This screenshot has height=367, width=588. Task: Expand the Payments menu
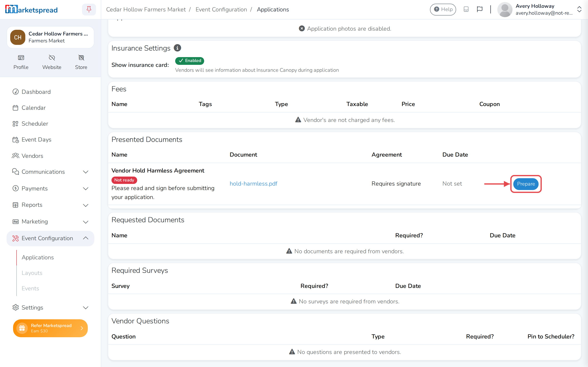(x=50, y=188)
